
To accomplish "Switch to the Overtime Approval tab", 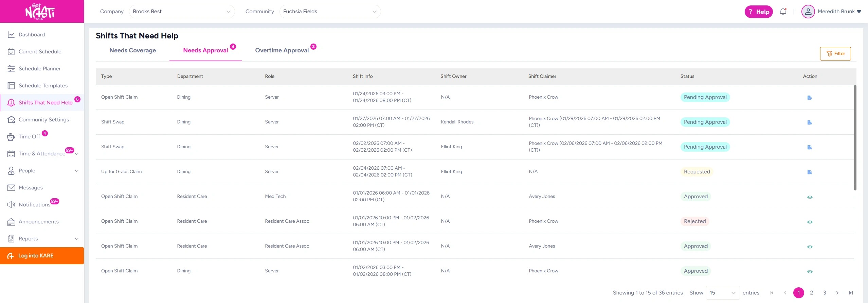I will click(282, 51).
